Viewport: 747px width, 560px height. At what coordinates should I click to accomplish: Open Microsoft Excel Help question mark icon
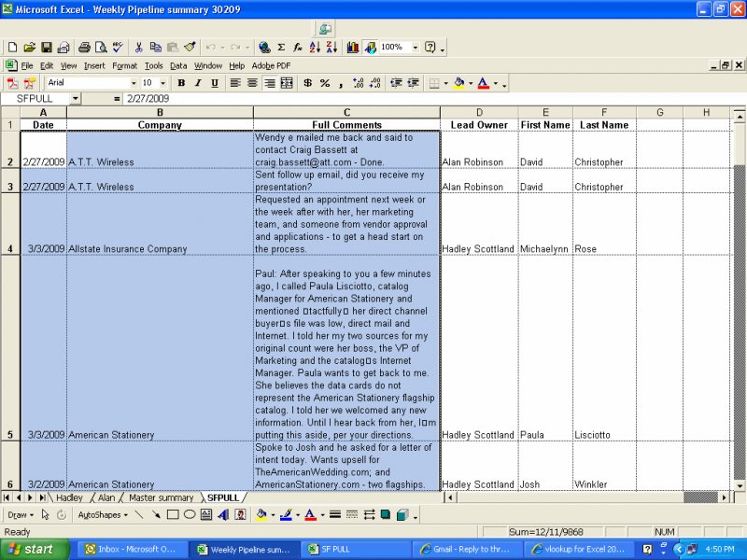[430, 48]
